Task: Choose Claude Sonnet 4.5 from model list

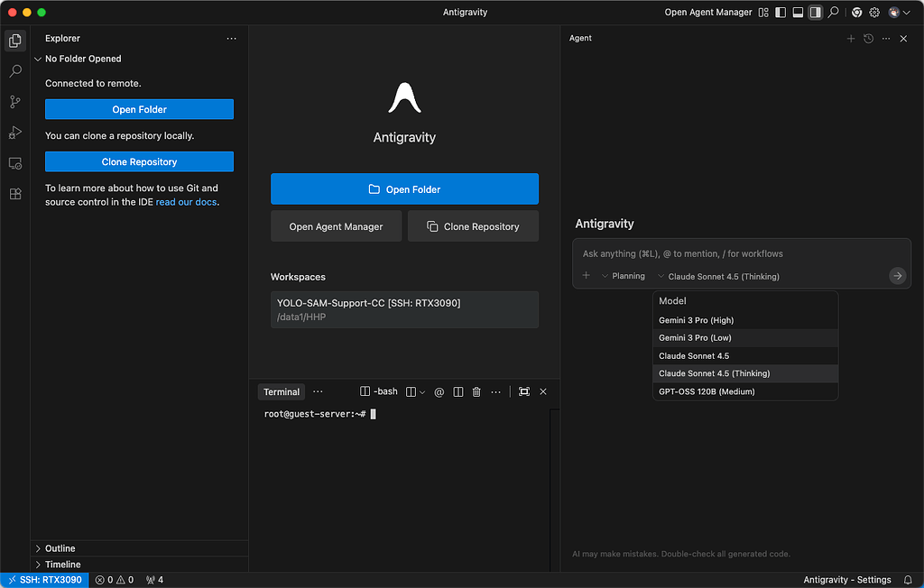Action: [744, 356]
